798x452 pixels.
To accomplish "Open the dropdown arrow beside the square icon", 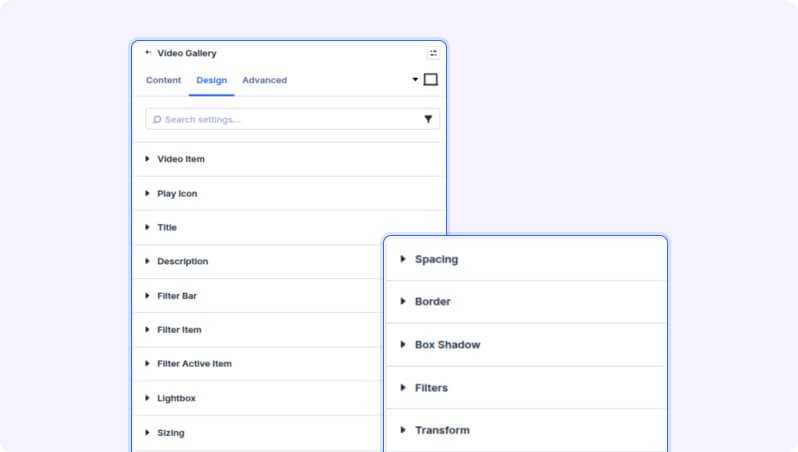I will pyautogui.click(x=415, y=79).
